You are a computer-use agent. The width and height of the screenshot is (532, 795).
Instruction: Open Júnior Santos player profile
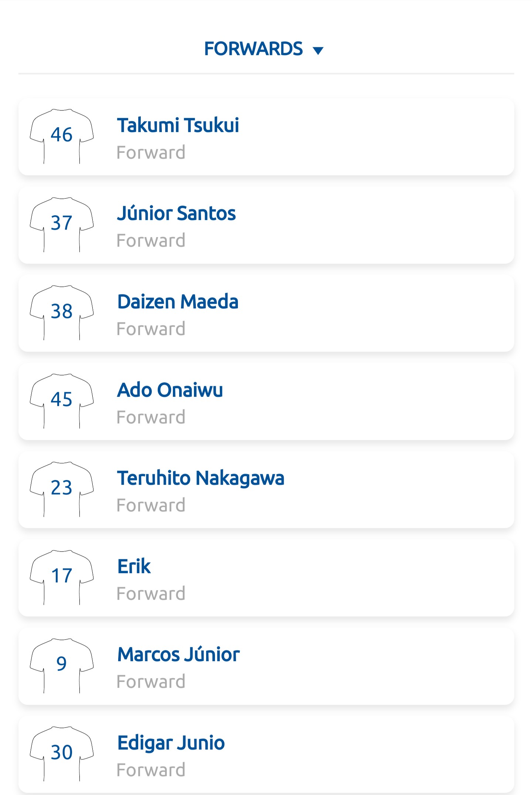[x=176, y=213]
